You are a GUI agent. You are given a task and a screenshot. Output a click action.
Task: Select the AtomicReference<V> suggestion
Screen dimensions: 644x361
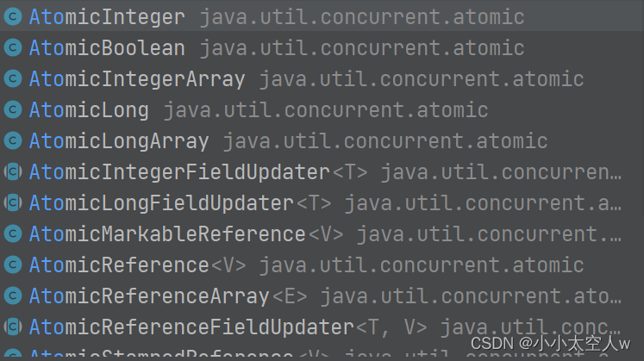[322, 265]
